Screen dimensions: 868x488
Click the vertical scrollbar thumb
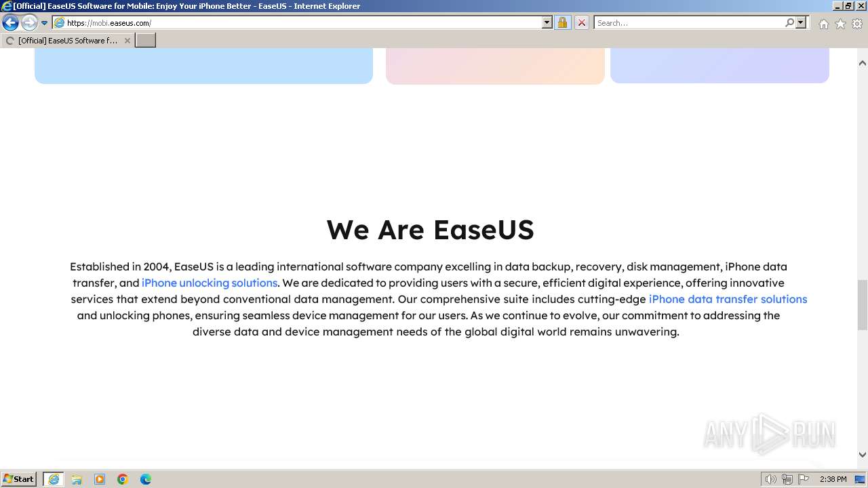pyautogui.click(x=863, y=305)
